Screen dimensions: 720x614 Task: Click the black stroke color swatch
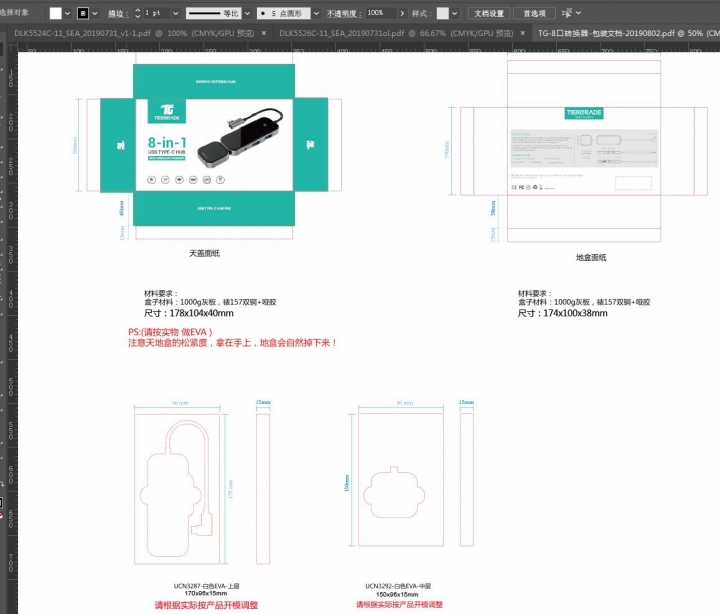[x=83, y=13]
